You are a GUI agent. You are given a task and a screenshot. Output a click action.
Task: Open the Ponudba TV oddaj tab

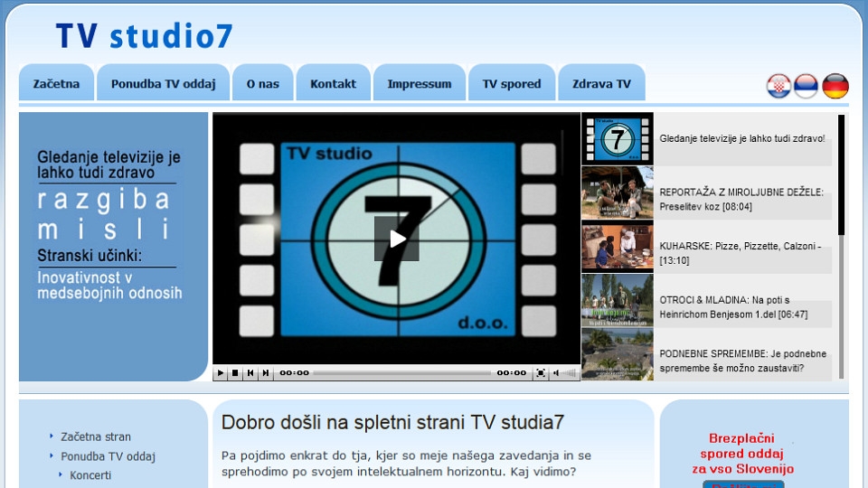[163, 84]
